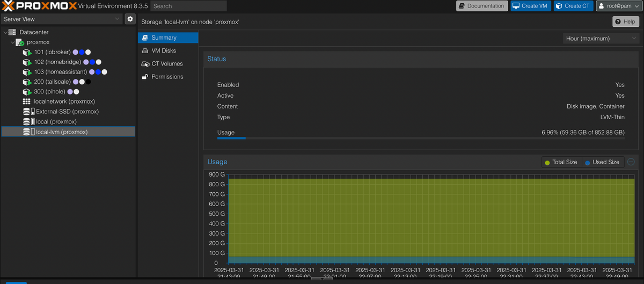This screenshot has height=284, width=644.
Task: Click container icon for 300 pihole
Action: point(27,92)
